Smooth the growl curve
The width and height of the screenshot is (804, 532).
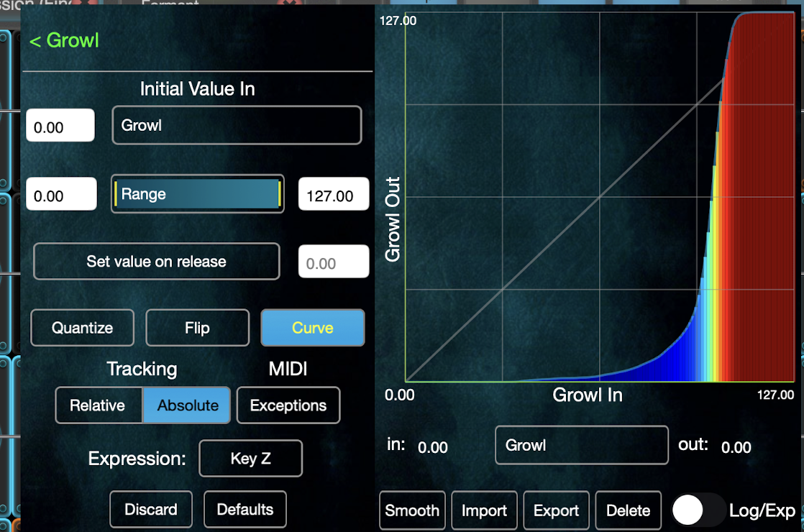[x=412, y=510]
